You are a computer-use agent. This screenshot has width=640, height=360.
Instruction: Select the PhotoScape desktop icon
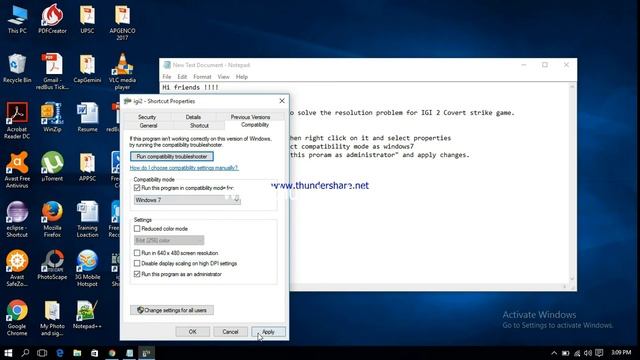[52, 265]
